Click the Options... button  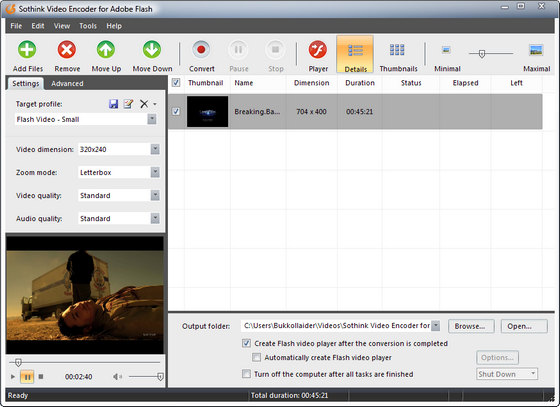coord(497,357)
